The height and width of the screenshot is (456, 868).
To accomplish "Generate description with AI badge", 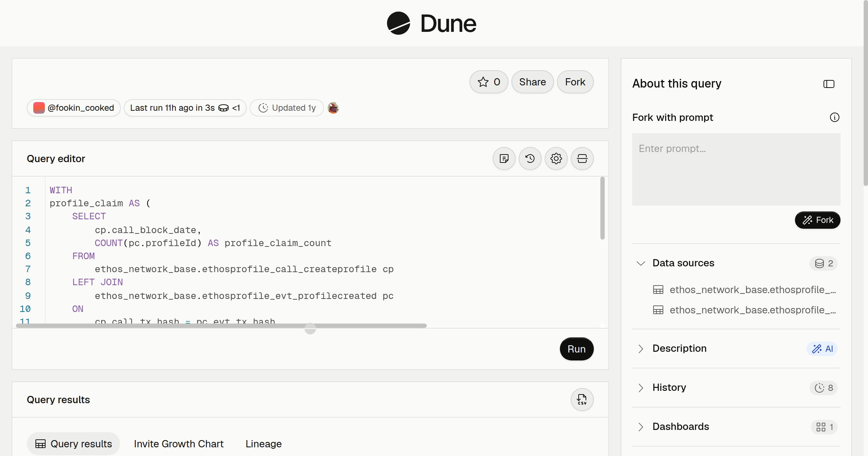I will 822,349.
